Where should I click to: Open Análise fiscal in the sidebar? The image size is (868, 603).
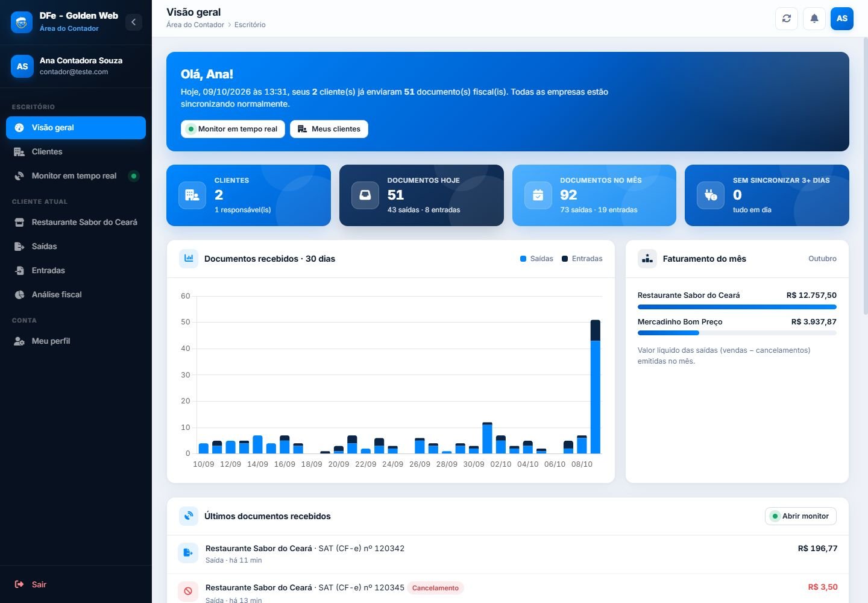[76, 295]
